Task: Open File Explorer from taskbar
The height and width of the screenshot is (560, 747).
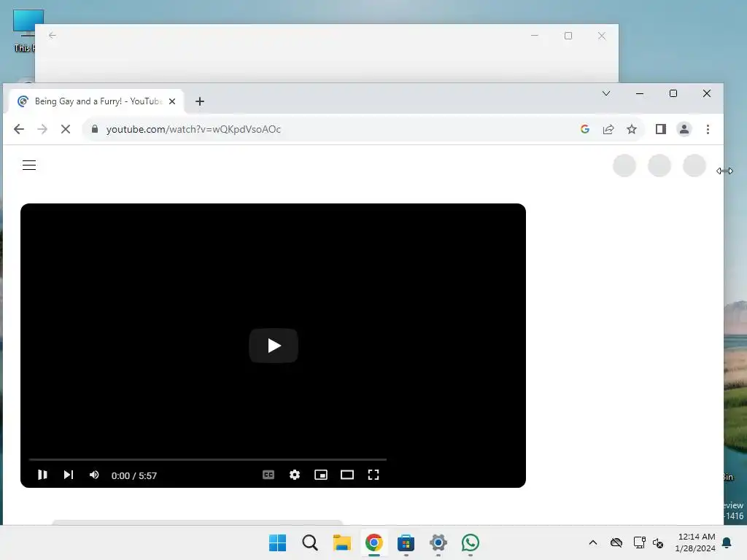Action: click(341, 542)
